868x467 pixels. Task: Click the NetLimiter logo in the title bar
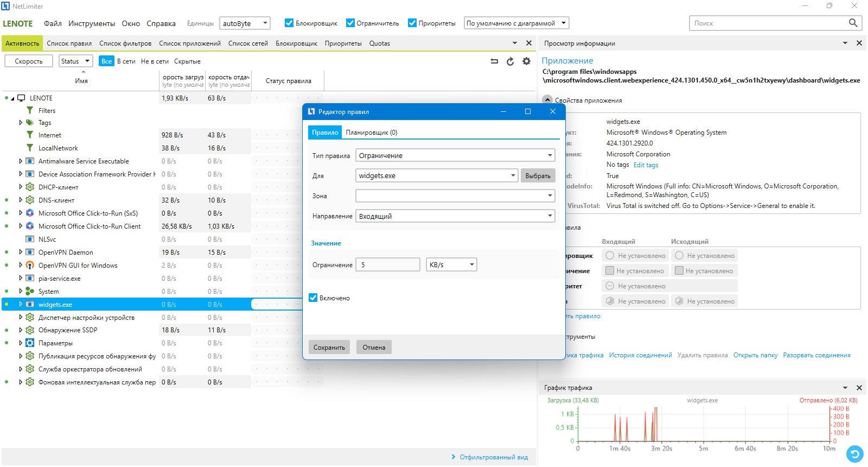(x=5, y=6)
